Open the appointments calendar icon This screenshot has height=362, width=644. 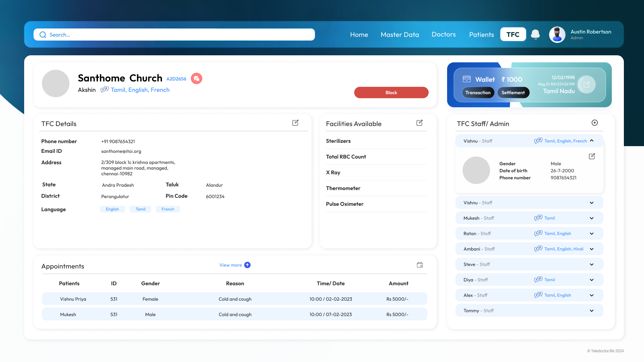[x=420, y=265]
